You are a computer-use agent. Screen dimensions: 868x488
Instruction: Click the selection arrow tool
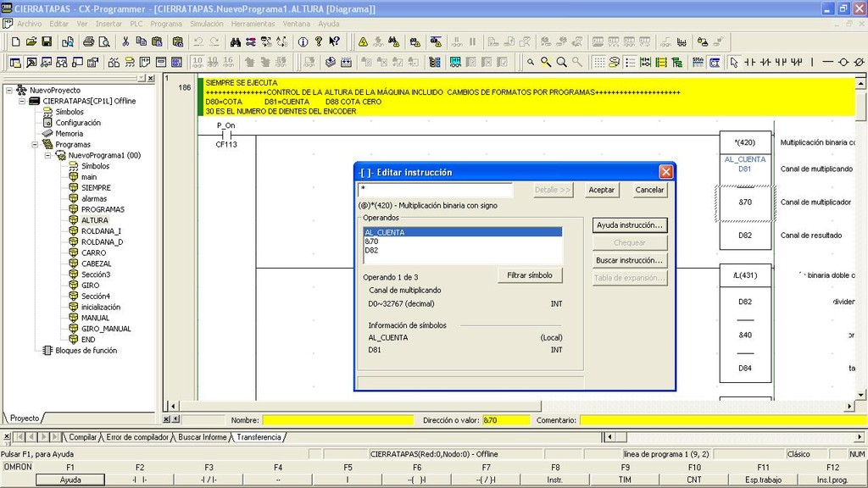click(734, 62)
